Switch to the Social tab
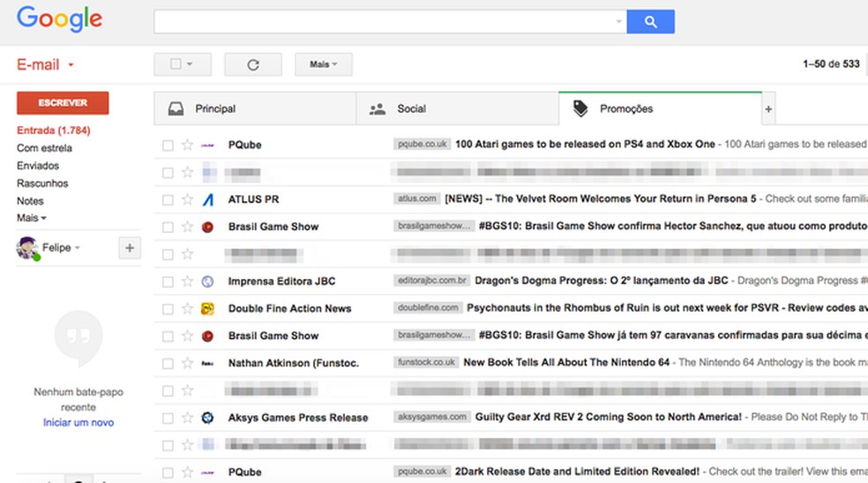Image resolution: width=868 pixels, height=483 pixels. pos(457,109)
